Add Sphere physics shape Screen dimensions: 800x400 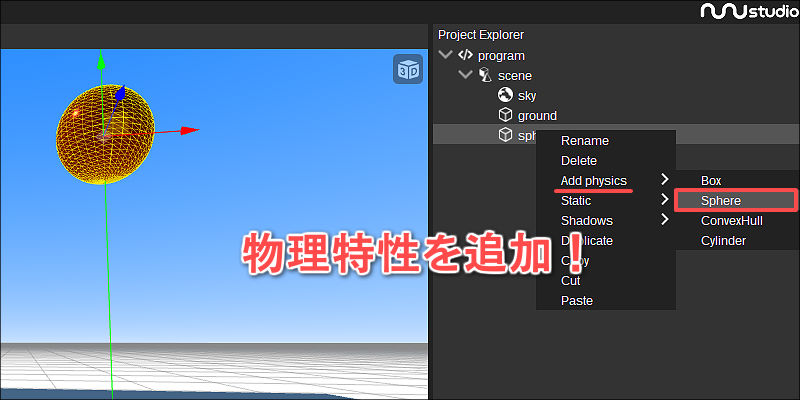(x=735, y=201)
